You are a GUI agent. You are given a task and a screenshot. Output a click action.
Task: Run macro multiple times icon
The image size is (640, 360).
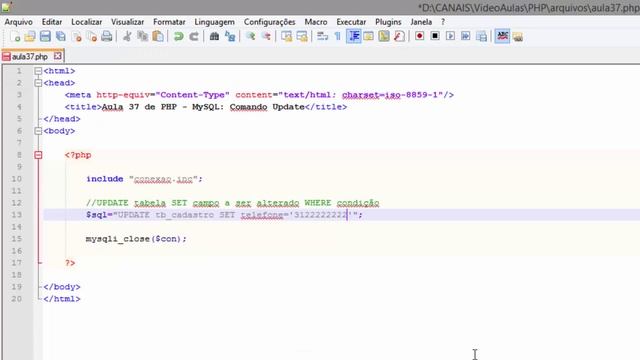click(x=466, y=37)
